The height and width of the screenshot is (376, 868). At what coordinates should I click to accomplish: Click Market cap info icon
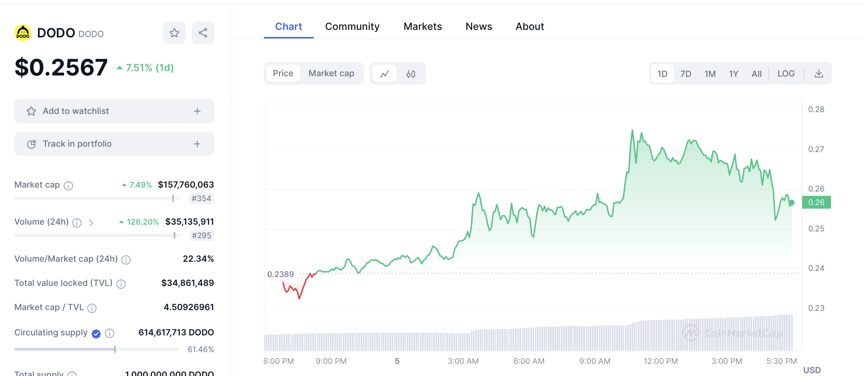68,186
